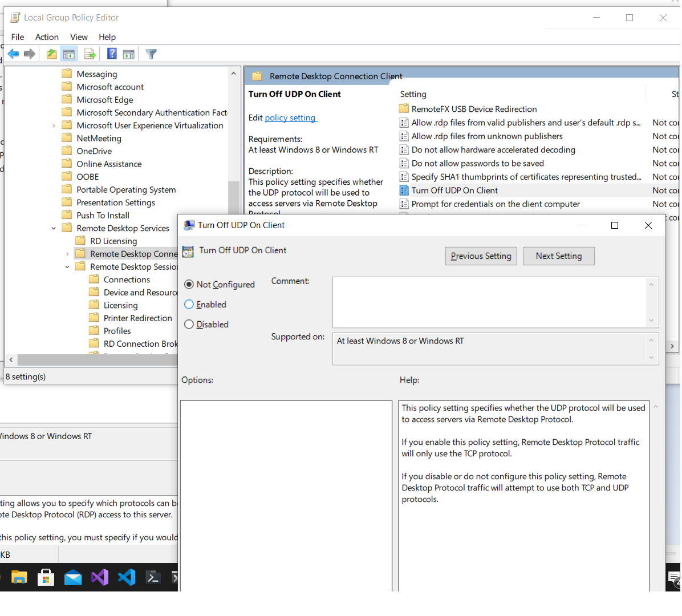Select Do not allow passwords to be saved
Image resolution: width=682 pixels, height=616 pixels.
pos(478,163)
